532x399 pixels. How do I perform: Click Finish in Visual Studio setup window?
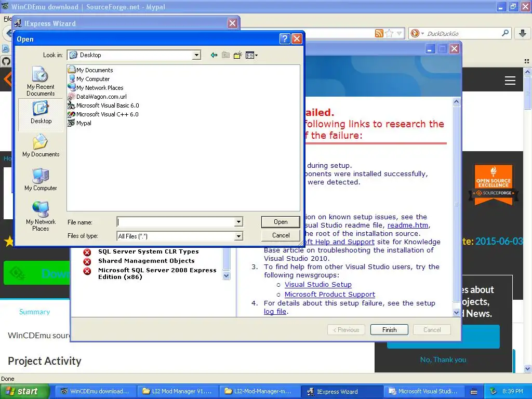(x=389, y=329)
